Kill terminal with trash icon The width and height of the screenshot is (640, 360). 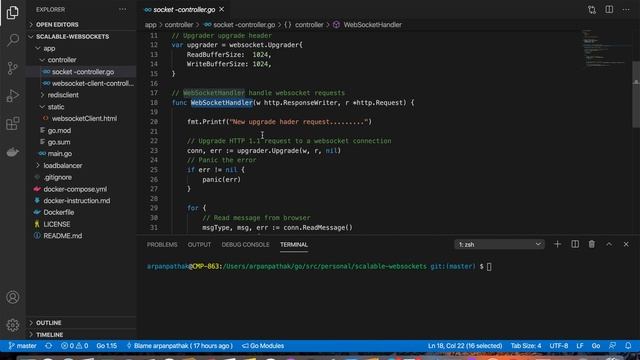pyautogui.click(x=592, y=244)
